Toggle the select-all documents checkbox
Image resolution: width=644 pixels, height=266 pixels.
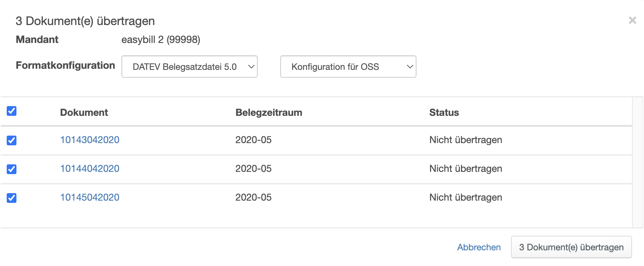pos(12,111)
